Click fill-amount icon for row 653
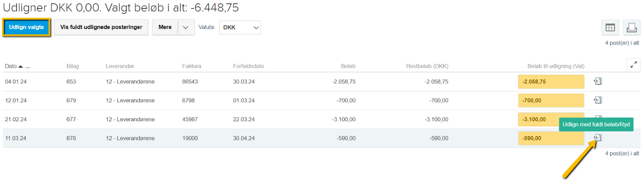This screenshot has height=184, width=644. (598, 81)
